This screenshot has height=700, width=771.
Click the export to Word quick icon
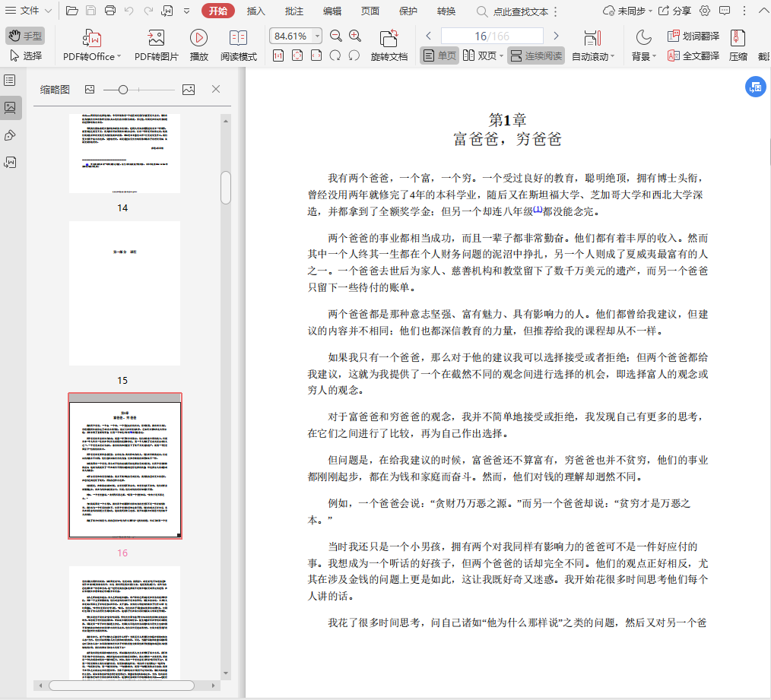(167, 11)
